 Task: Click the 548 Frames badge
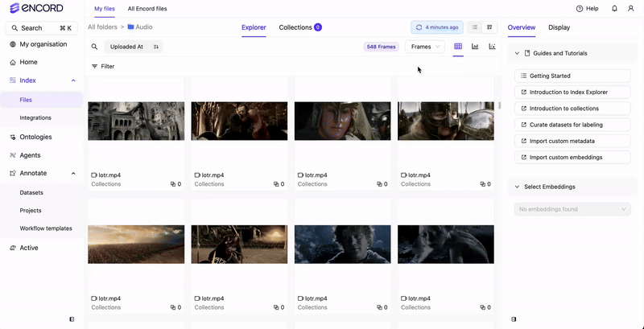tap(381, 47)
